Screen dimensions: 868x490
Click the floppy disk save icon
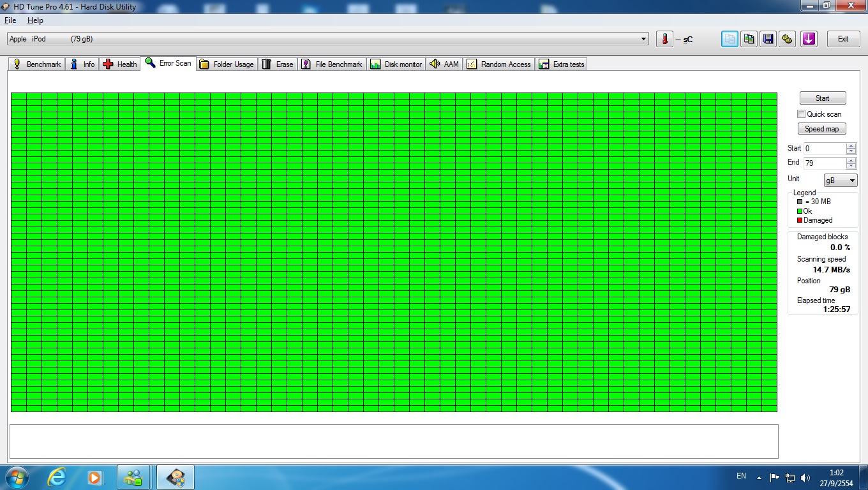[x=768, y=39]
